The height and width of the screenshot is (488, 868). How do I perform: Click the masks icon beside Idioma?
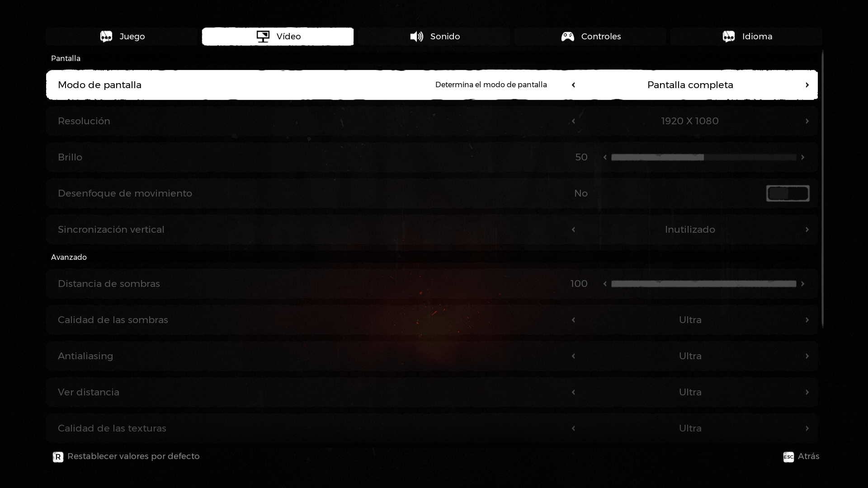click(728, 37)
